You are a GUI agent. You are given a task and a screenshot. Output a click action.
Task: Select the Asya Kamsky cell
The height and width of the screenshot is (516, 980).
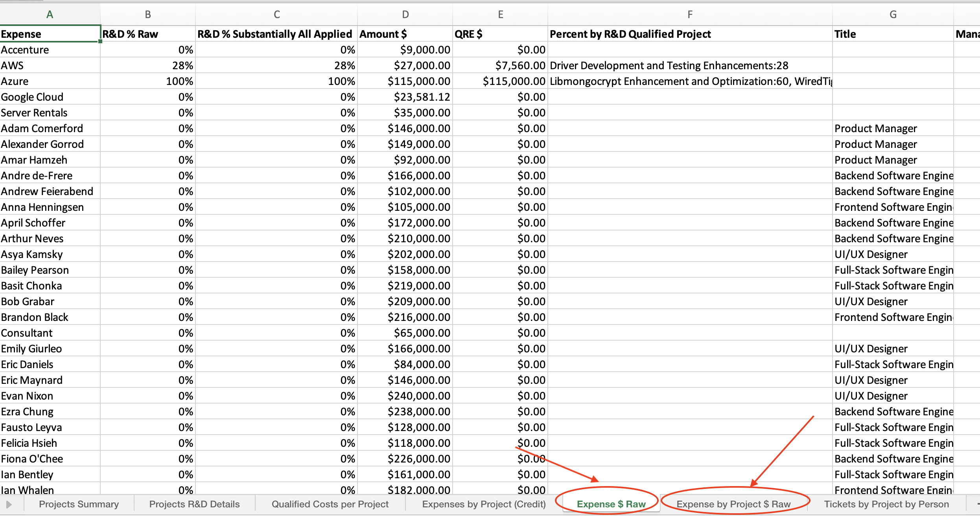pos(50,254)
